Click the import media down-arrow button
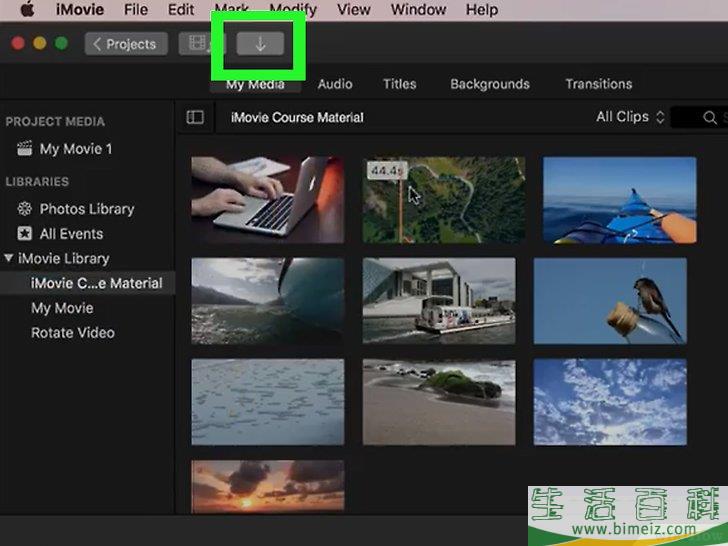 click(x=260, y=44)
